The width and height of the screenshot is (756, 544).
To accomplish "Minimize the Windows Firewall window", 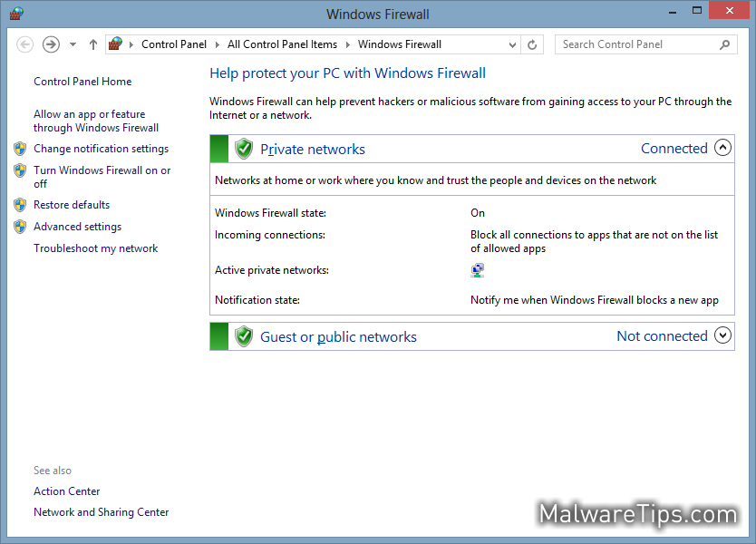I will coord(673,12).
